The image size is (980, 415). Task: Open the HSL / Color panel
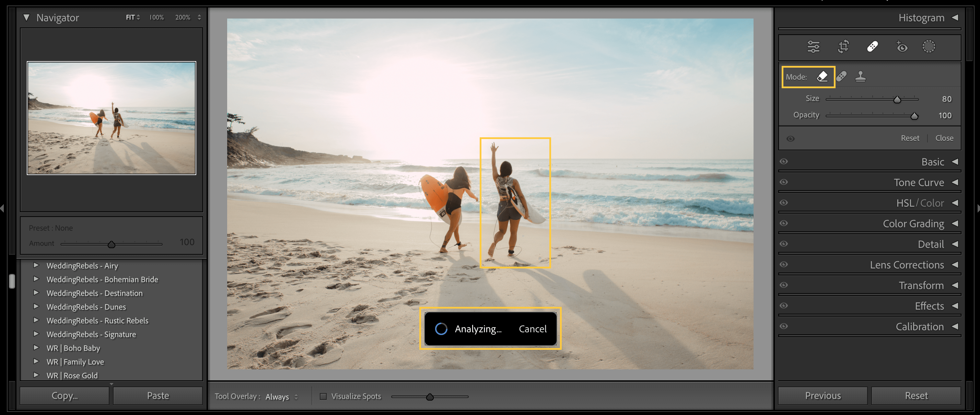click(x=920, y=203)
